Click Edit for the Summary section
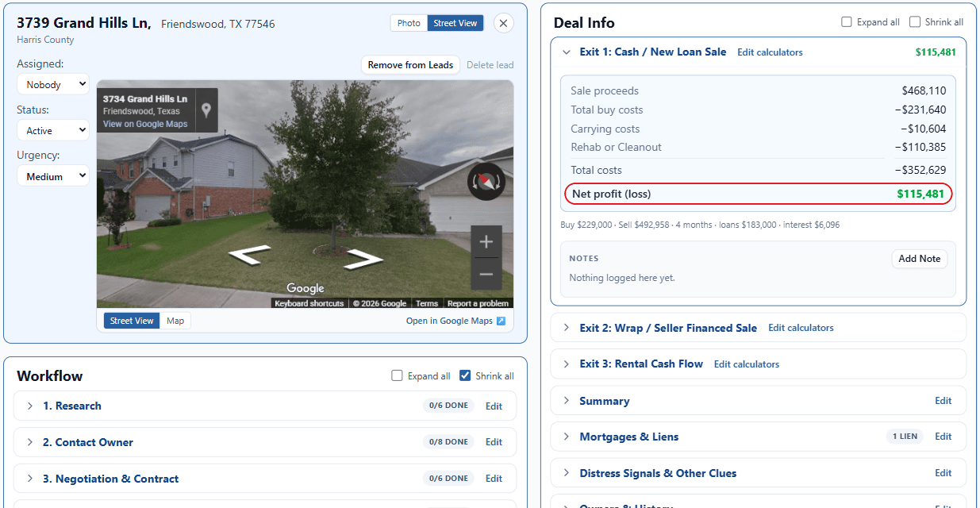 tap(943, 401)
